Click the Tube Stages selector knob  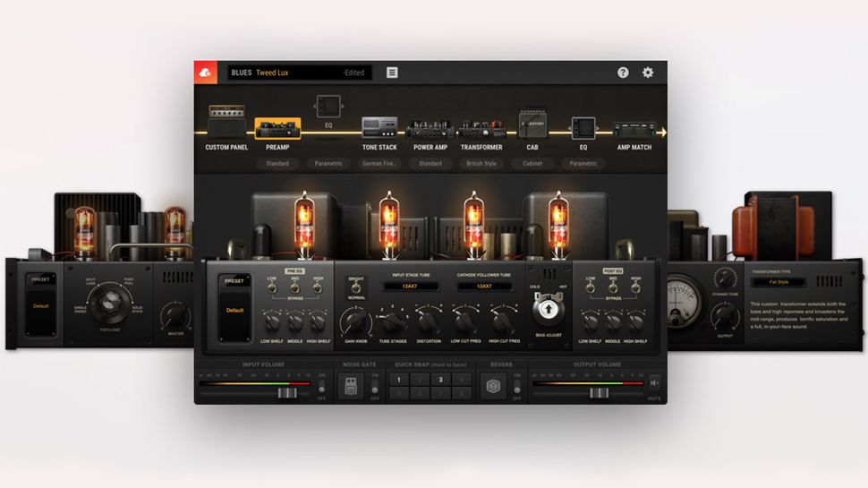(x=393, y=321)
